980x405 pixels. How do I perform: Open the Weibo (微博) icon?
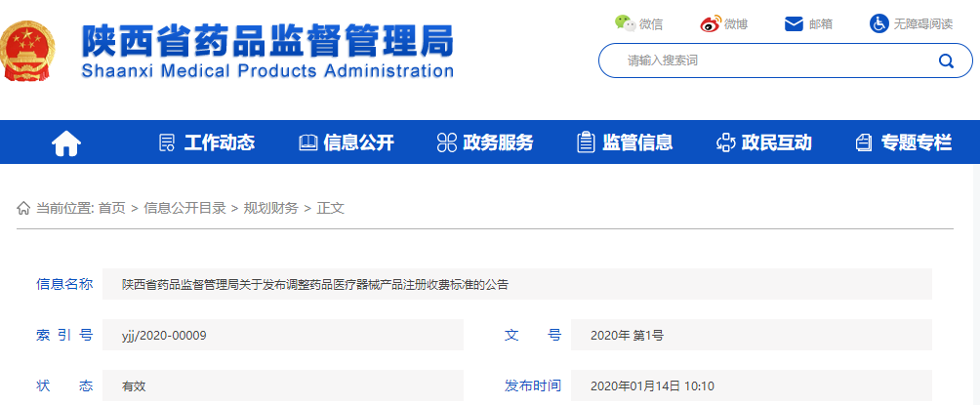(x=710, y=23)
